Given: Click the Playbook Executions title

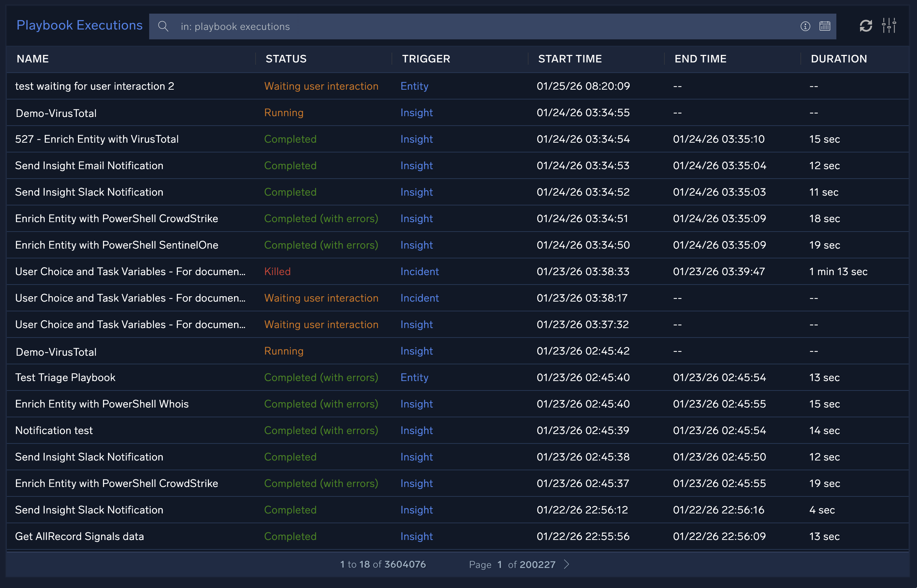Looking at the screenshot, I should (x=80, y=25).
